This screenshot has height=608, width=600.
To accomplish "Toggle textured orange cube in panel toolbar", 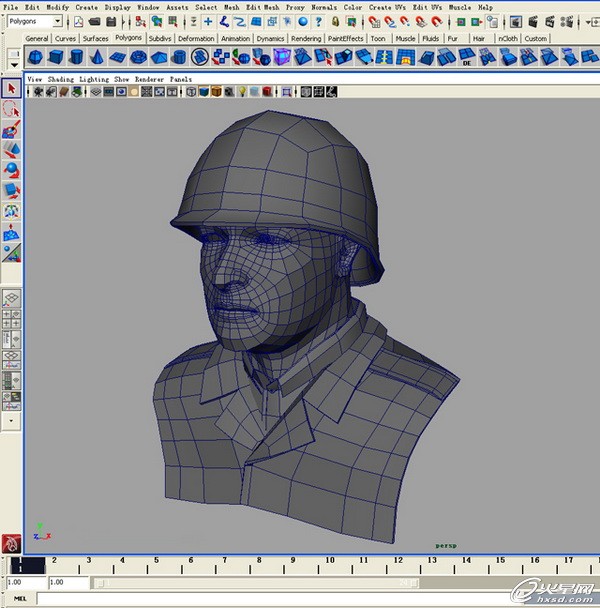I will tap(216, 92).
